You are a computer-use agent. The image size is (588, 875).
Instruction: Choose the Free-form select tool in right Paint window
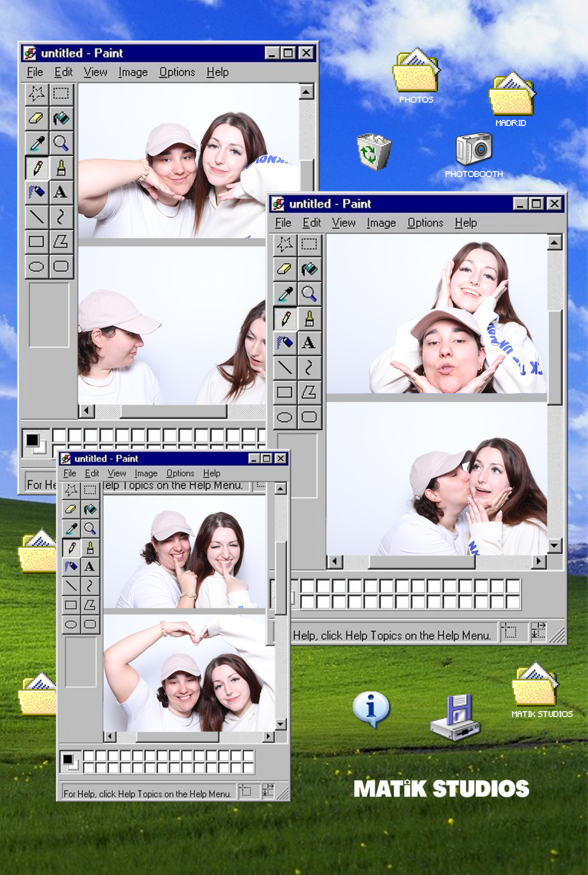(x=285, y=244)
